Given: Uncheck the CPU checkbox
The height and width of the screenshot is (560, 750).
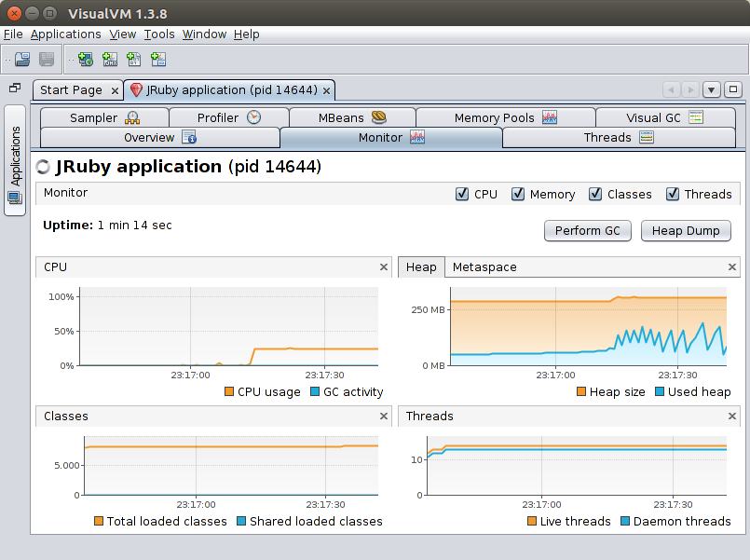Looking at the screenshot, I should pyautogui.click(x=462, y=194).
